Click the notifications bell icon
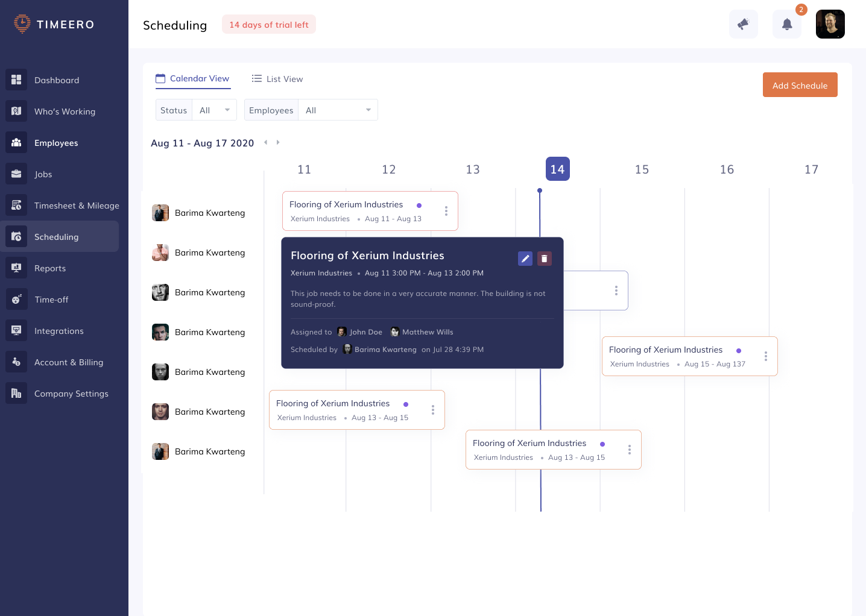This screenshot has width=866, height=616. click(786, 24)
